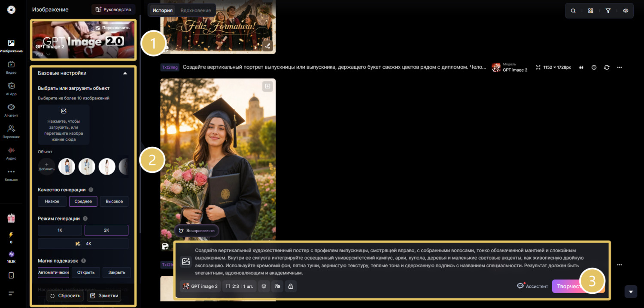Toggle the eye visibility icon in top toolbar
The height and width of the screenshot is (308, 644).
(x=626, y=11)
